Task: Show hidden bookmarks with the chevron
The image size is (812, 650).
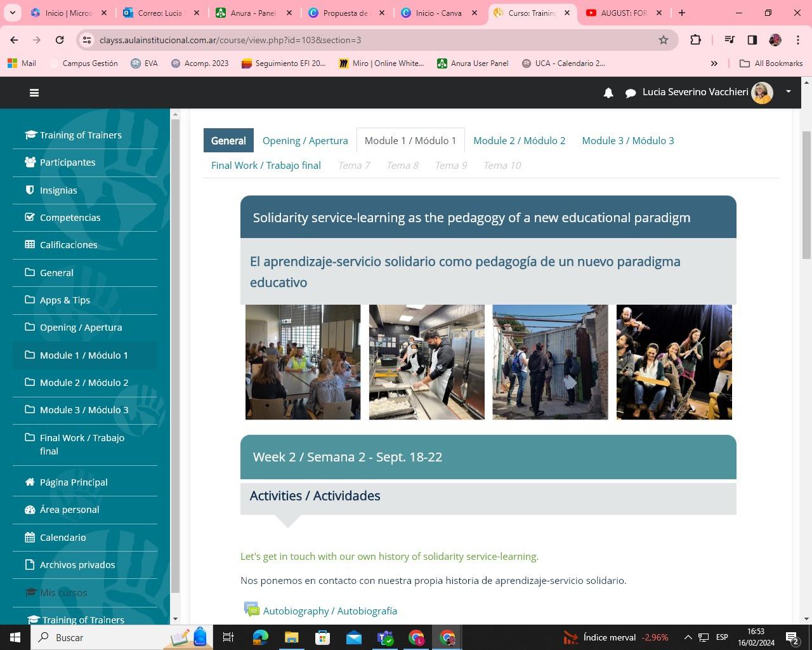Action: coord(714,63)
